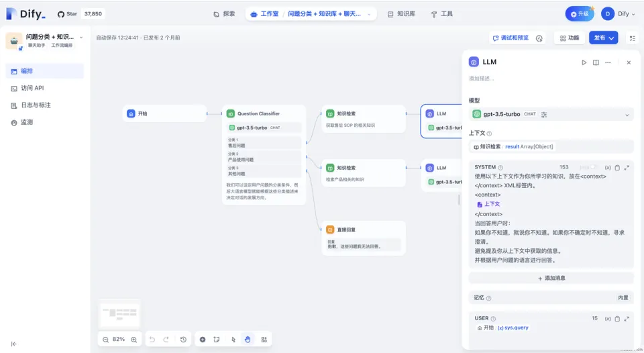Toggle the sidebar collapse arrow at bottom left

point(13,344)
